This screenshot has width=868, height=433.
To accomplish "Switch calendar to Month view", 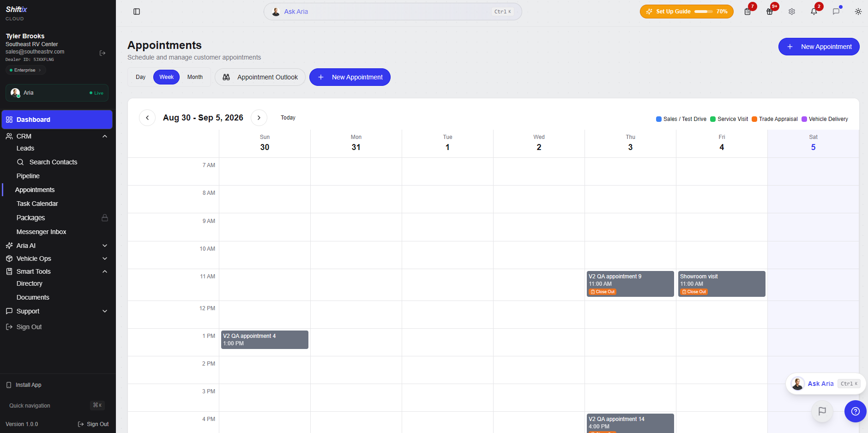I will (195, 77).
